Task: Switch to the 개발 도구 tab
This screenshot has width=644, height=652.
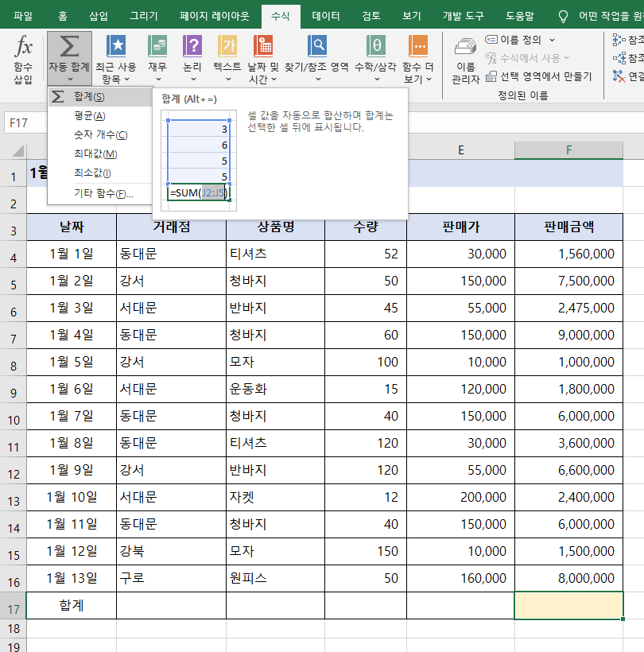Action: (464, 16)
